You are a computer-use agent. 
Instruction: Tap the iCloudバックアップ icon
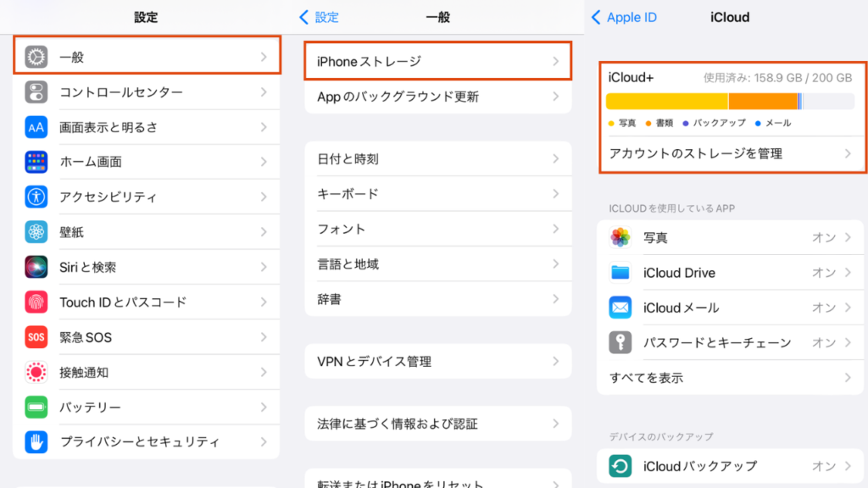tap(620, 466)
